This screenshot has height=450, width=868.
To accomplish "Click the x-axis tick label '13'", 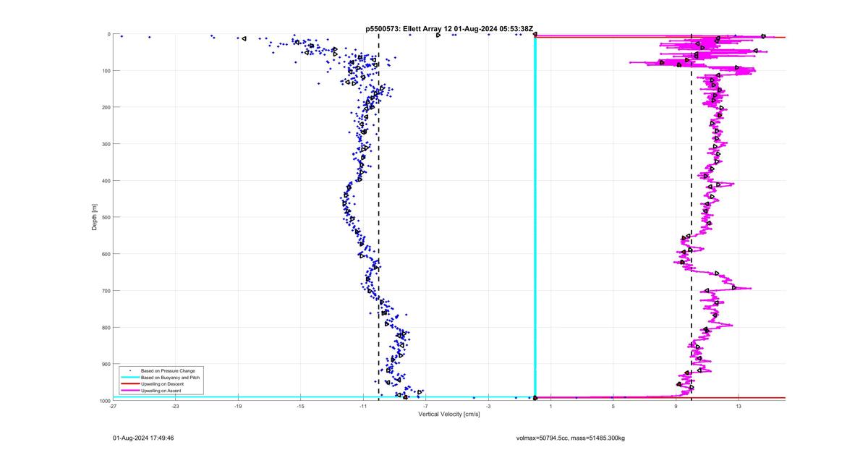I will pos(739,406).
